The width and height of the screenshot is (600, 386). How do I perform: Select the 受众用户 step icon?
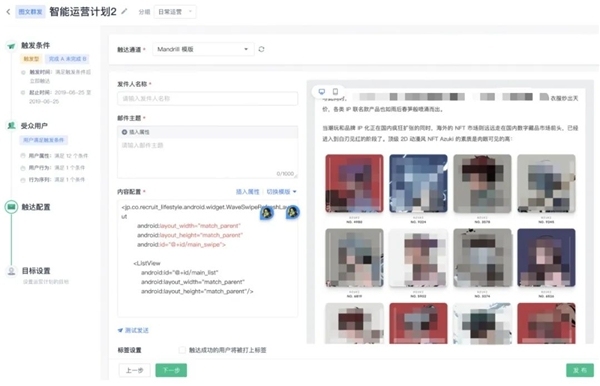[11, 125]
